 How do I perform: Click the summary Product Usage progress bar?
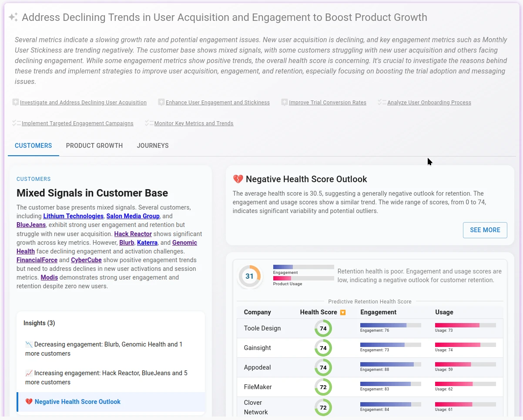point(304,278)
